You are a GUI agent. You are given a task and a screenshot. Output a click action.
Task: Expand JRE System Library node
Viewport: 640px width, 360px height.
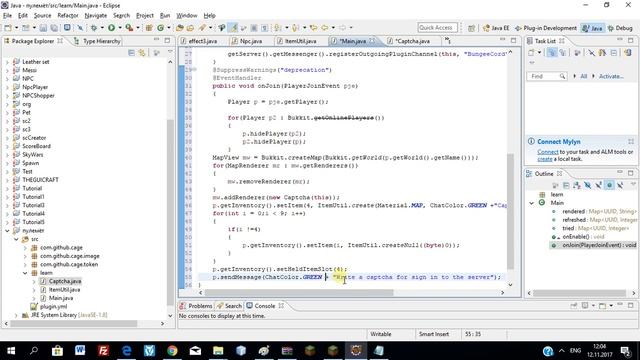click(16, 315)
